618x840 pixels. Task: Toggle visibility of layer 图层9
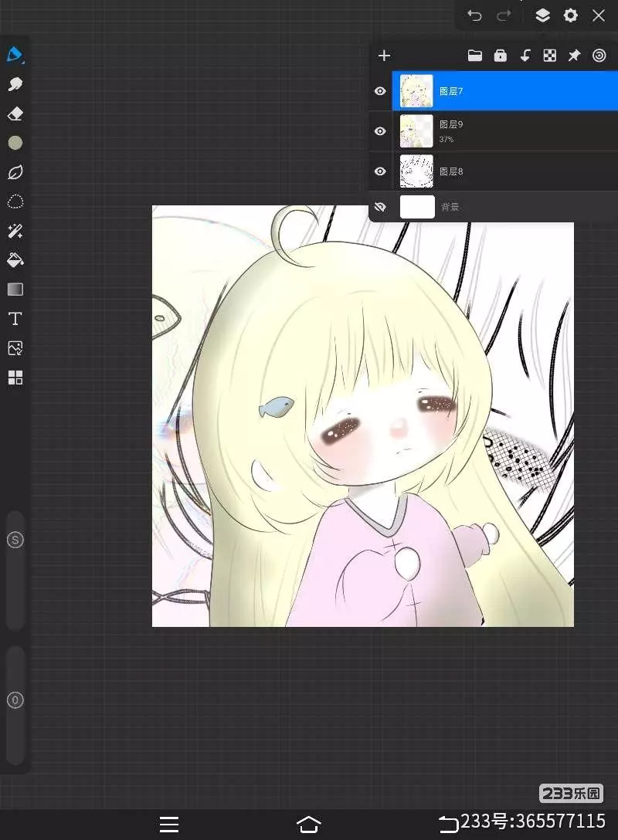(380, 131)
